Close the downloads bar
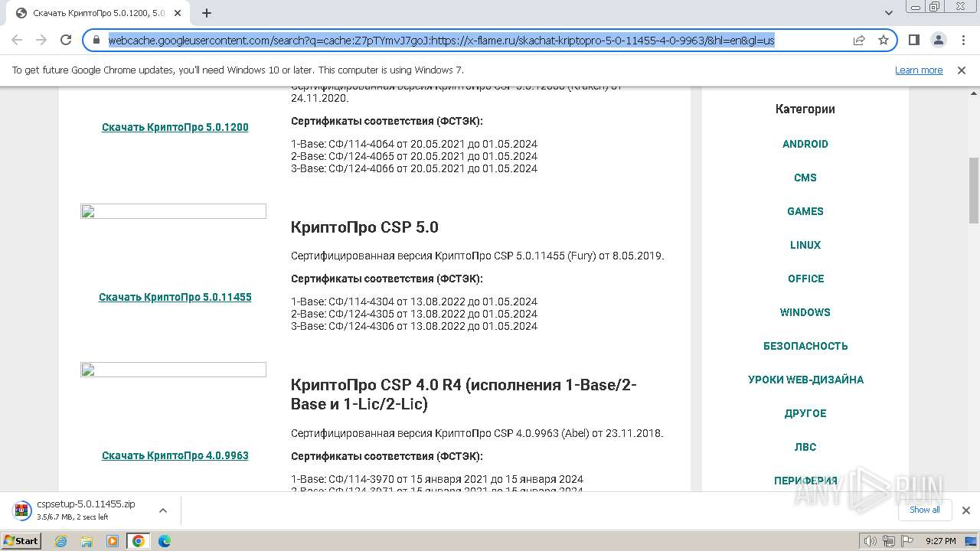The image size is (980, 551). (x=965, y=510)
